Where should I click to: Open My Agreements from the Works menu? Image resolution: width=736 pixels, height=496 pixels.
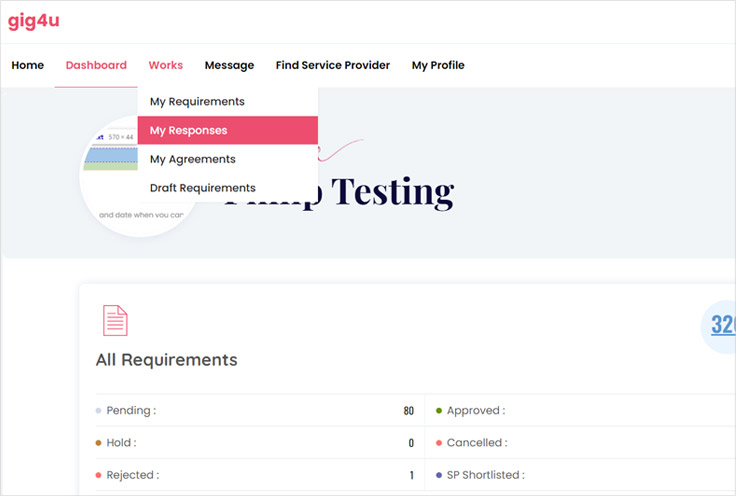click(x=192, y=159)
